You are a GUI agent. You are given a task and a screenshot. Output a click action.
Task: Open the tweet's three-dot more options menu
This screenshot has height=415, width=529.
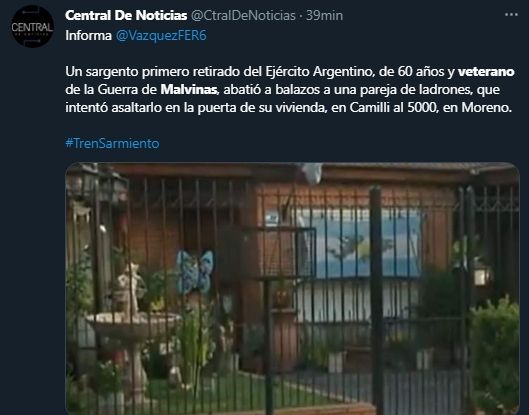tap(511, 15)
